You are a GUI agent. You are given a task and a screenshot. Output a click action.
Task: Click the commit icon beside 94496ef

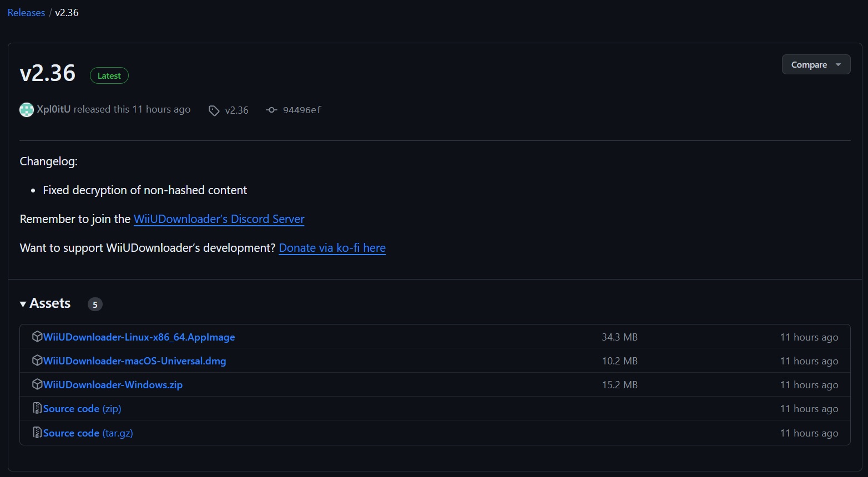271,110
